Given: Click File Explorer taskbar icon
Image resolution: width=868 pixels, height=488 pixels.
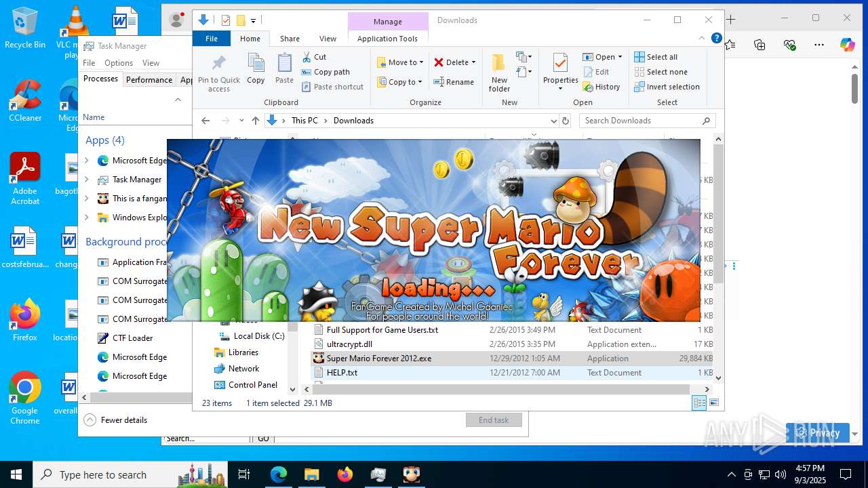Looking at the screenshot, I should tap(311, 474).
